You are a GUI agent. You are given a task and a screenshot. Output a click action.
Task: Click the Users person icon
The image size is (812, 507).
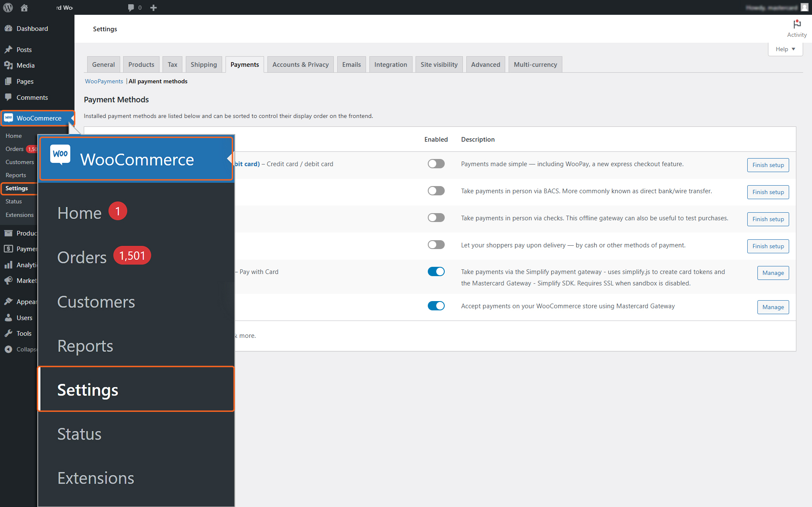8,318
